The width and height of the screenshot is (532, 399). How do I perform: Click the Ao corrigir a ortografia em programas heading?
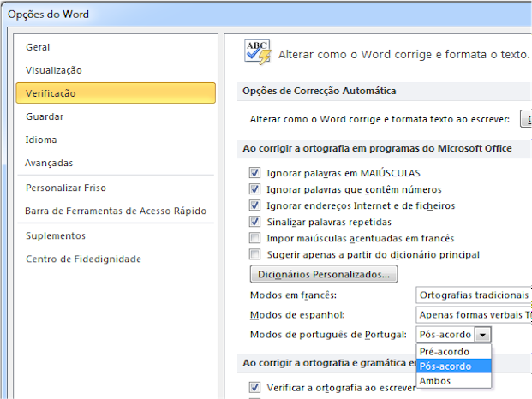tap(377, 148)
